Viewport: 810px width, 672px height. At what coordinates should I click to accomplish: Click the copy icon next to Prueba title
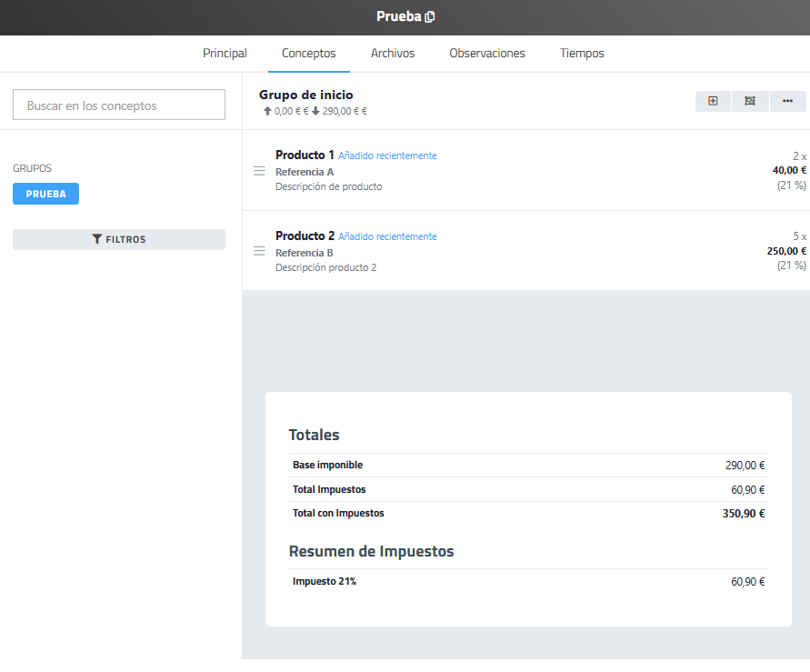tap(430, 17)
